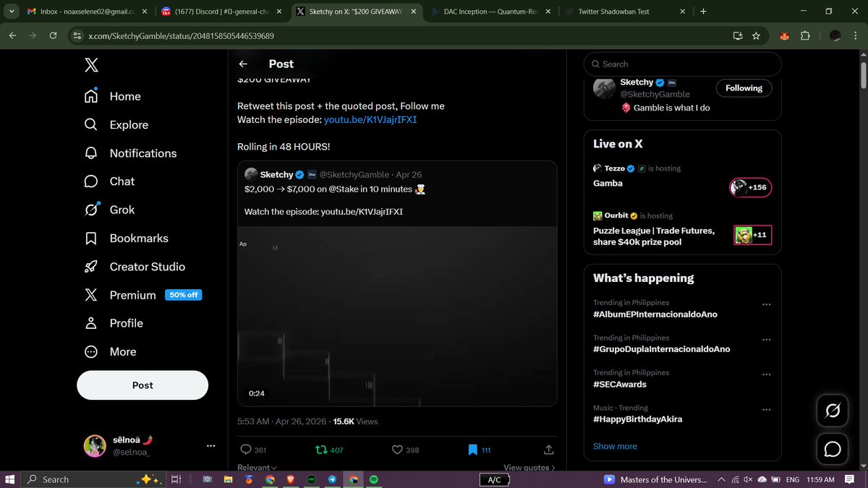The width and height of the screenshot is (868, 488).
Task: Open Spotify from the taskbar
Action: [x=374, y=479]
